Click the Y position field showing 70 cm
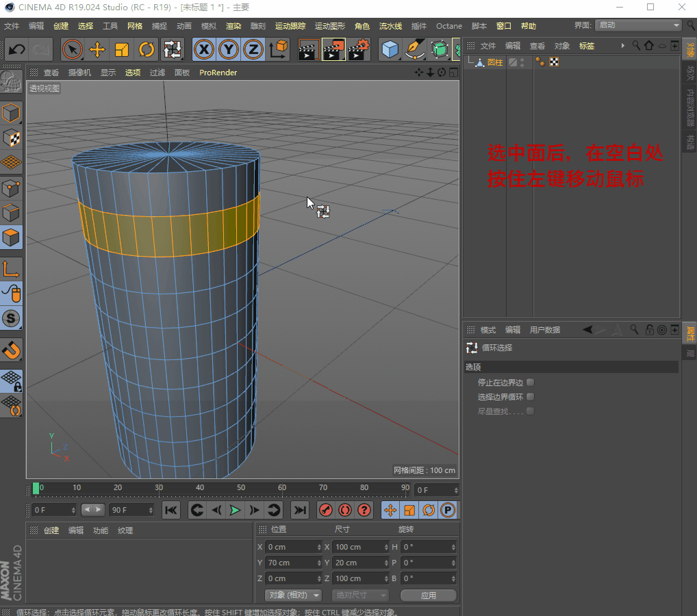The image size is (697, 616). (290, 563)
